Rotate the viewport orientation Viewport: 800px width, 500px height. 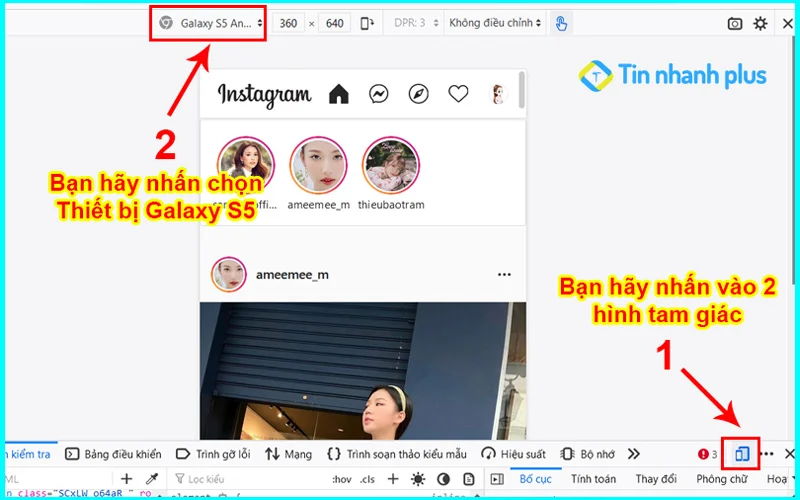(x=367, y=23)
